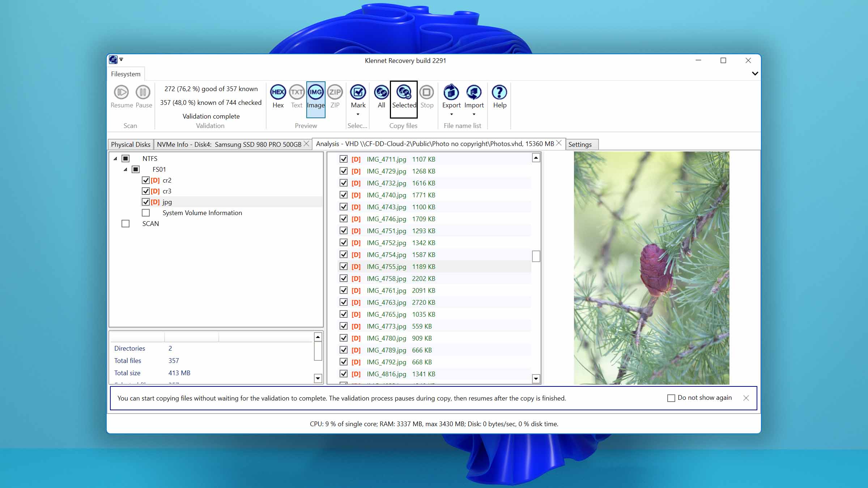Copy Selected files icon
The height and width of the screenshot is (488, 868).
click(x=404, y=93)
